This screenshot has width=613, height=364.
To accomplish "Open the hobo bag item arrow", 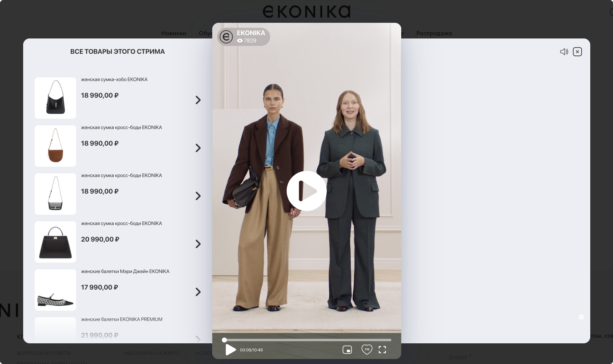I will click(198, 100).
